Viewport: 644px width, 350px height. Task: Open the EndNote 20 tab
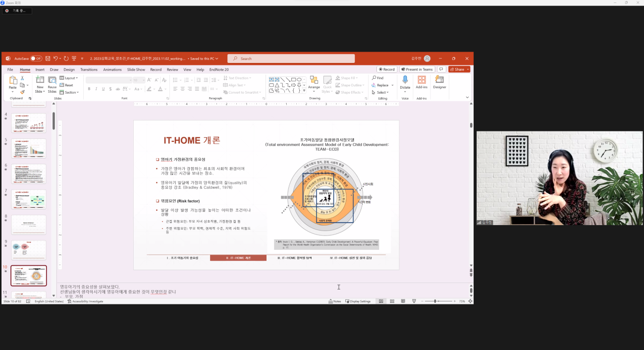[x=219, y=69]
